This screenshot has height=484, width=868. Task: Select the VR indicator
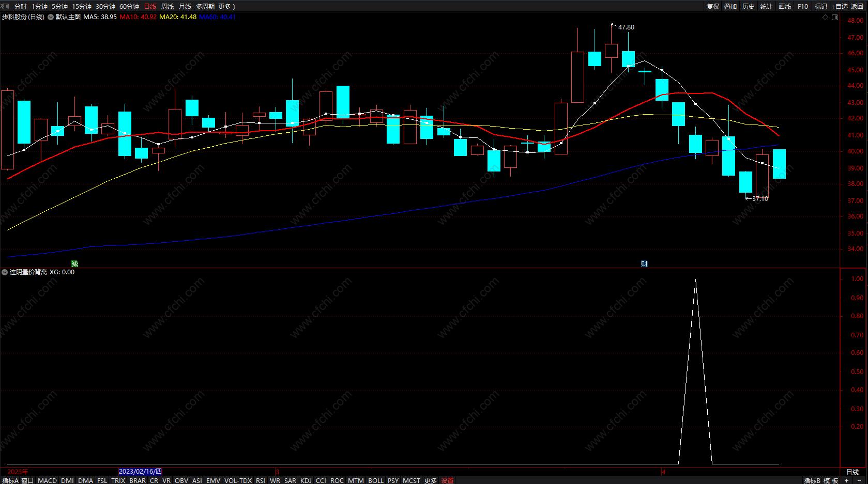166,480
